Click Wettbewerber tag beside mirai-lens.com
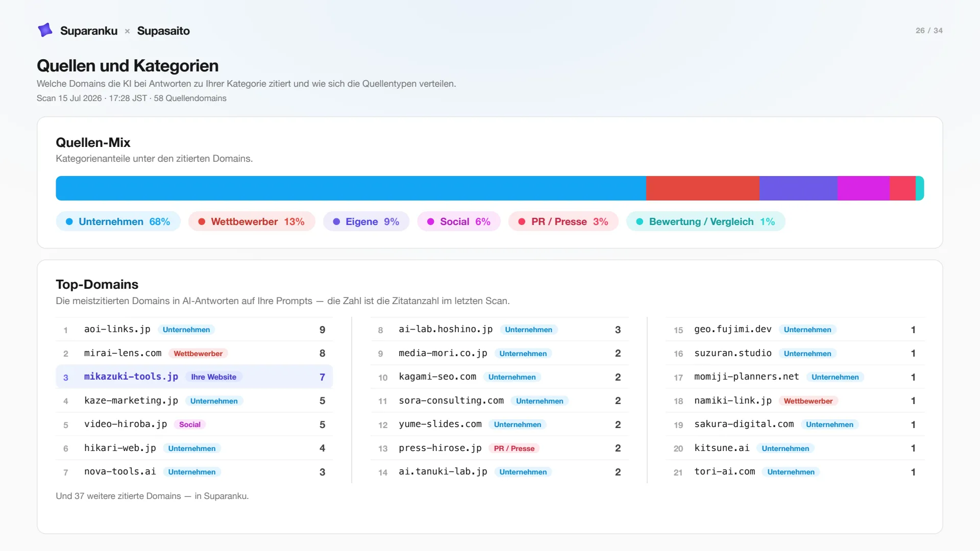This screenshot has height=551, width=980. pos(198,354)
